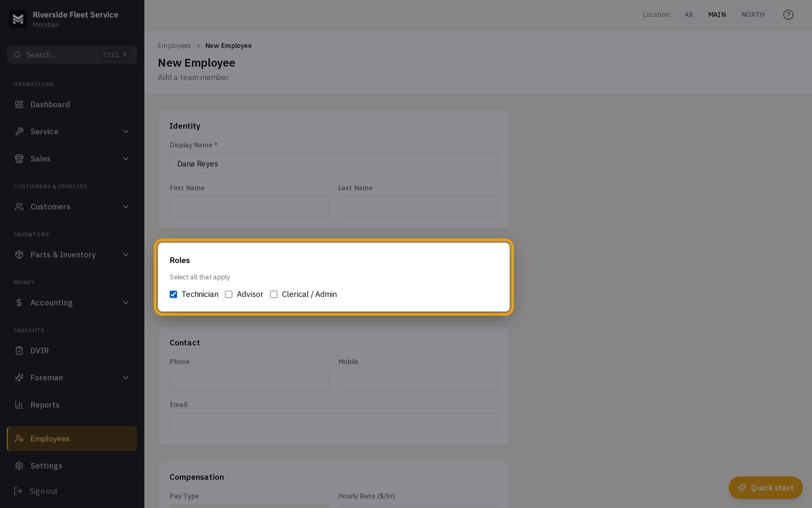Click the Parts & Inventory box icon

tap(19, 255)
